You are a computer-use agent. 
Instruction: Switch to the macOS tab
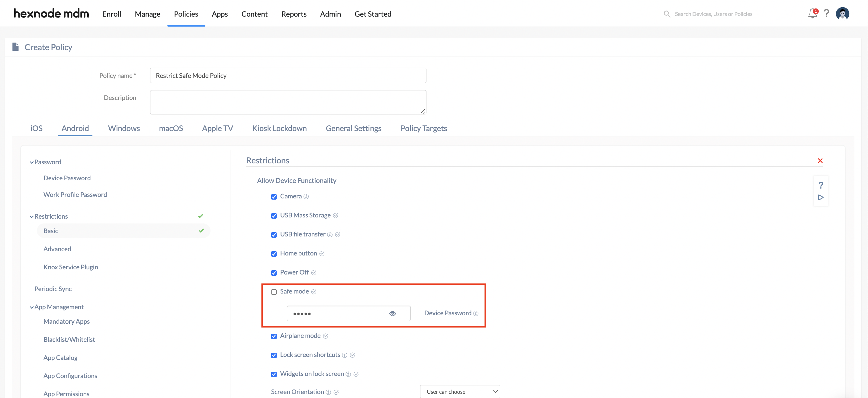point(171,128)
